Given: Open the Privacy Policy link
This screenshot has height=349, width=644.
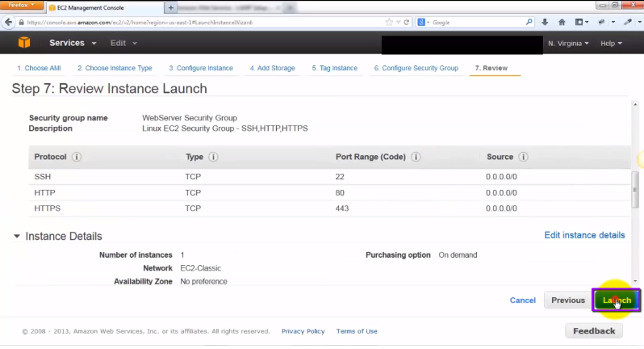Looking at the screenshot, I should [x=303, y=331].
